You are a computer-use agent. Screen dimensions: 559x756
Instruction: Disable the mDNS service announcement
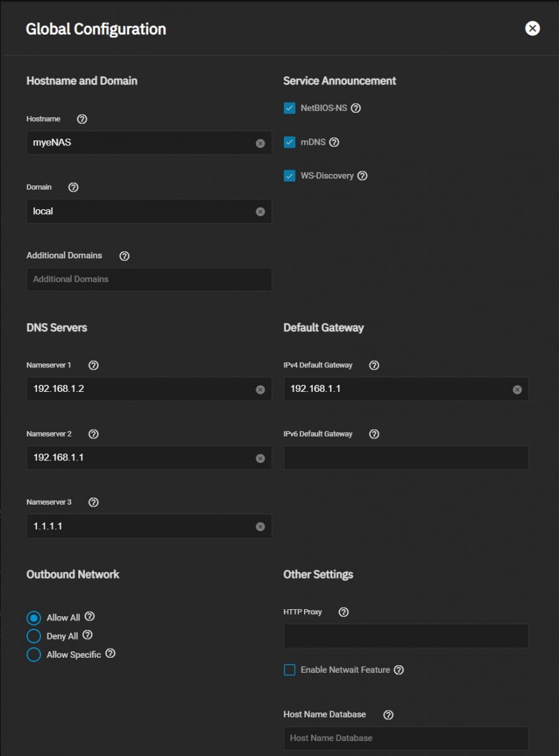tap(290, 142)
